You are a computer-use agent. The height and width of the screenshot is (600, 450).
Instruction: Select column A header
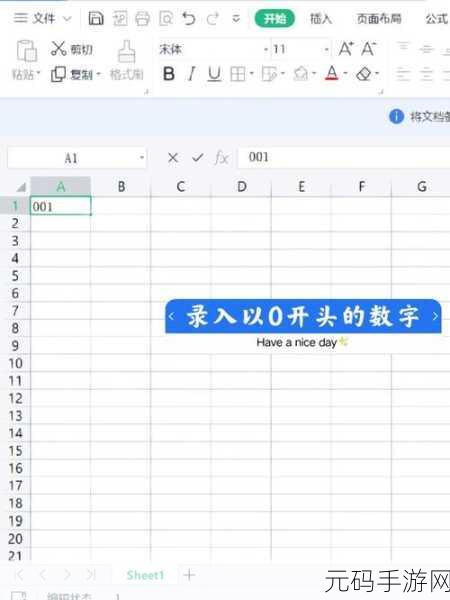tap(60, 186)
